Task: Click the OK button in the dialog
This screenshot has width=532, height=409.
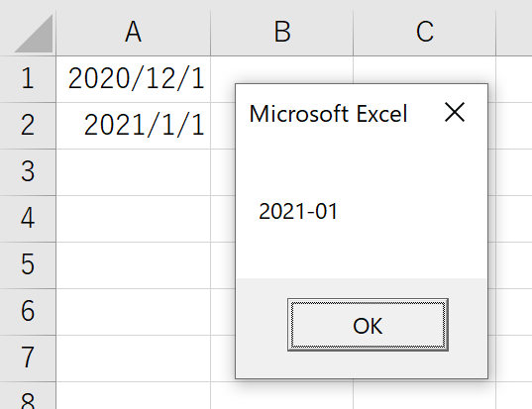Action: coord(368,325)
